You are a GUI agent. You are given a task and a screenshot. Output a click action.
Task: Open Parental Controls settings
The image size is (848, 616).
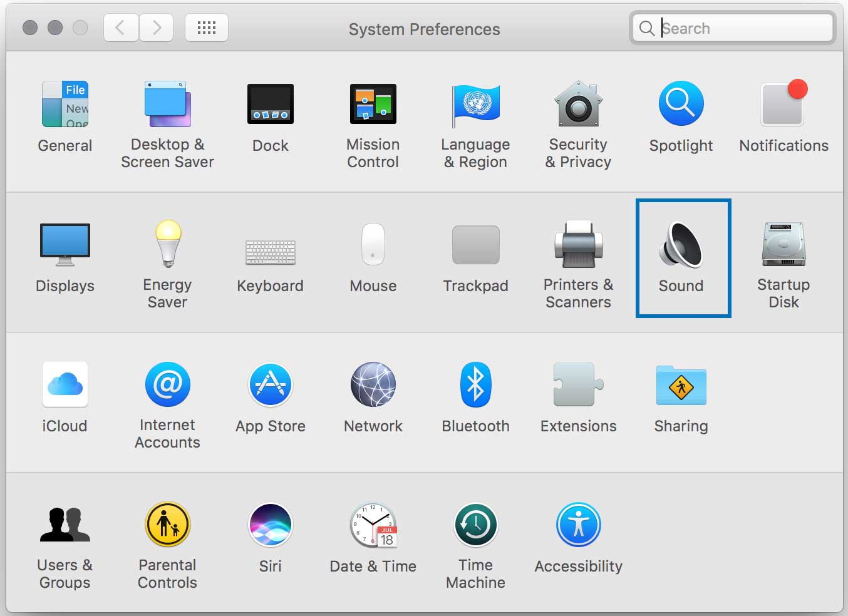(167, 545)
